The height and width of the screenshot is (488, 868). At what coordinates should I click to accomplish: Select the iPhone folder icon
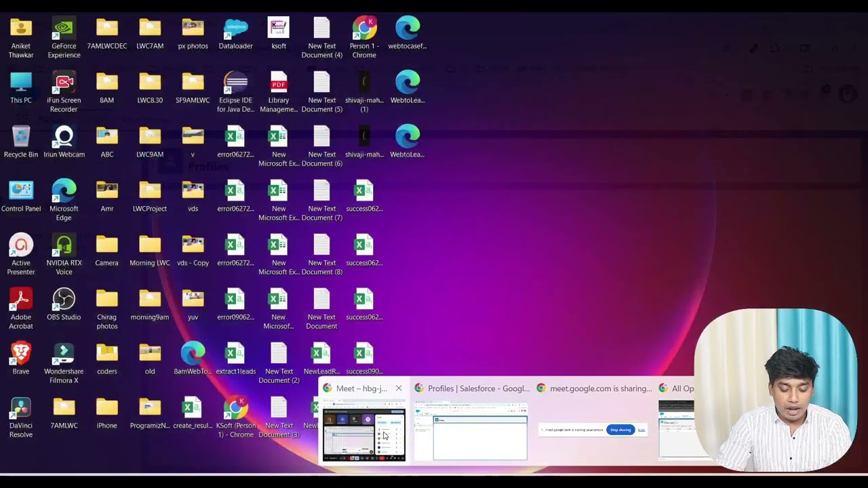click(x=106, y=413)
